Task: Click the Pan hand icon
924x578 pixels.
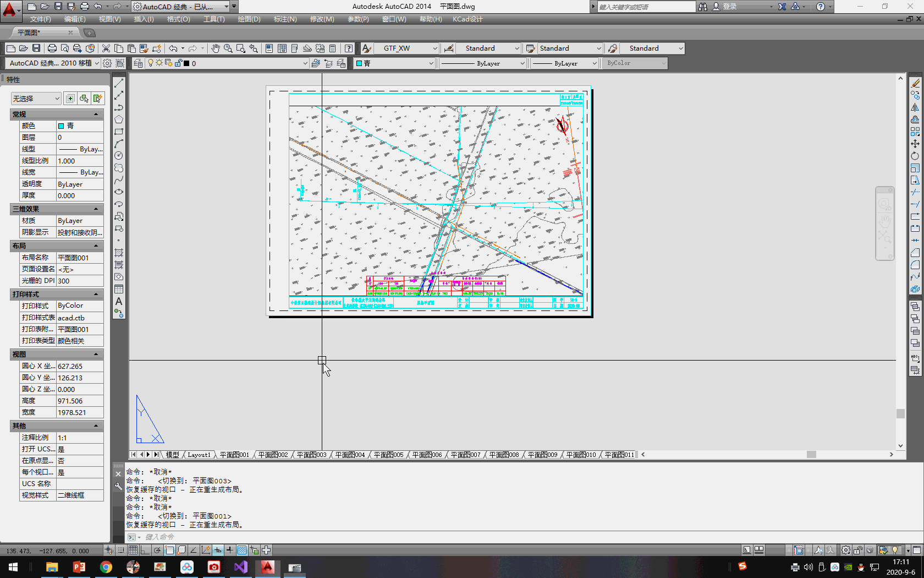Action: [215, 48]
